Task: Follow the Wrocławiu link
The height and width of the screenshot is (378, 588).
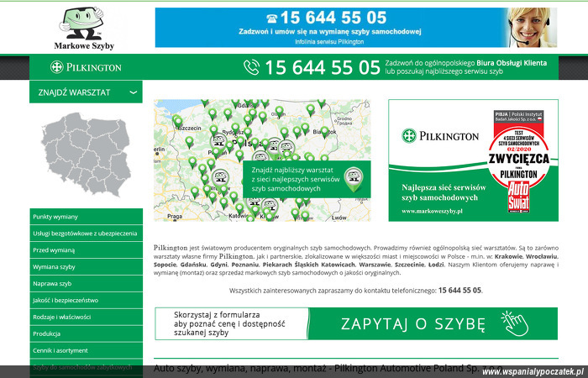Action: (541, 256)
